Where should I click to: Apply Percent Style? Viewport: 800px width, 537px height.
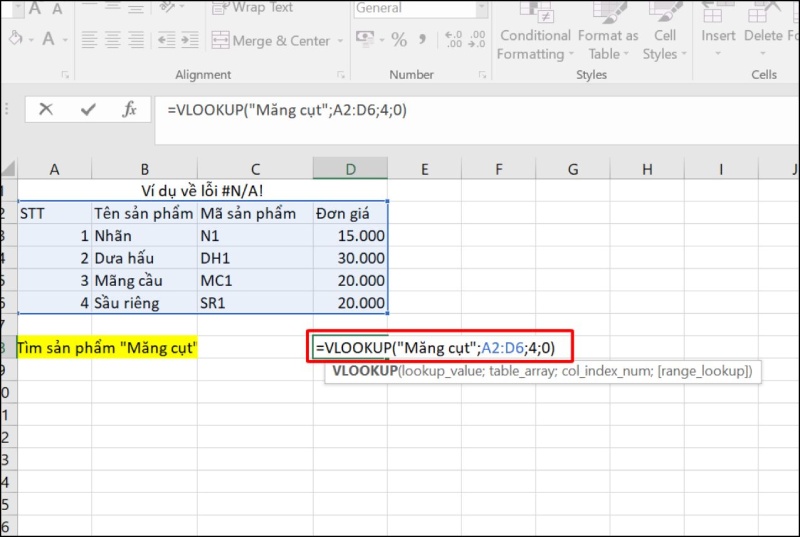[x=399, y=39]
